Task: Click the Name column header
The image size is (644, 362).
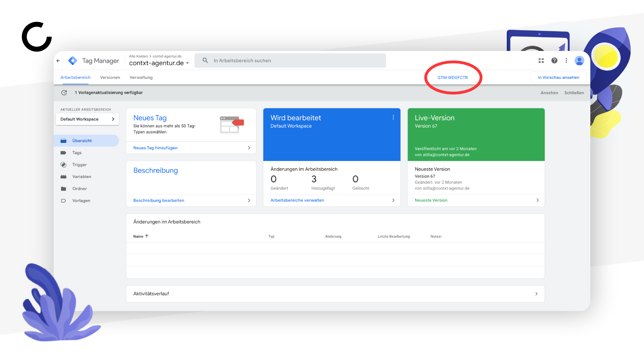Action: (x=138, y=236)
